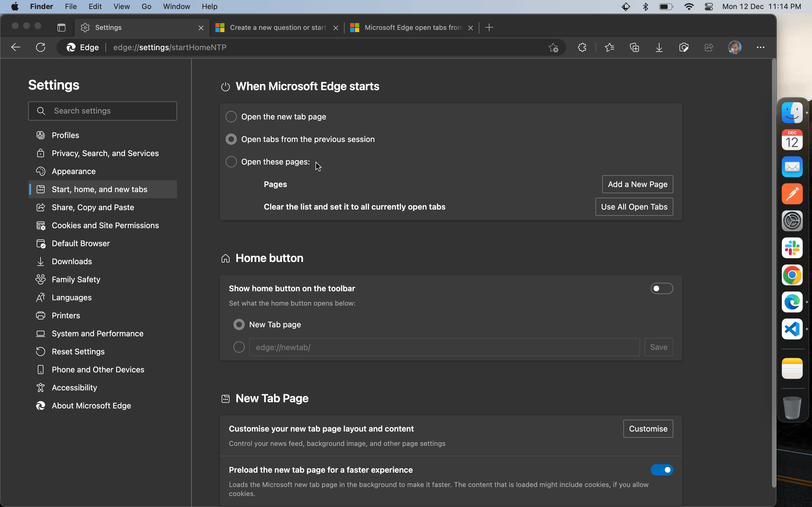The height and width of the screenshot is (507, 812).
Task: Select 'Open these pages' radio option
Action: pos(231,162)
